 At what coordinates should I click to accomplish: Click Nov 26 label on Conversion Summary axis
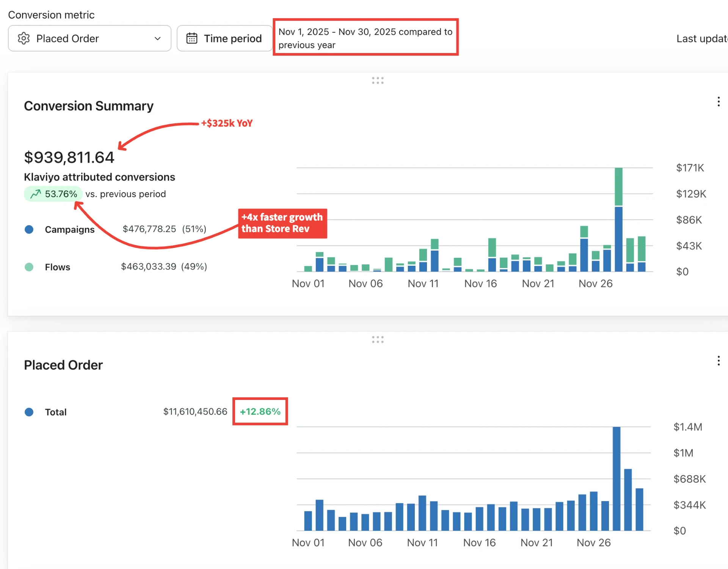(x=595, y=284)
